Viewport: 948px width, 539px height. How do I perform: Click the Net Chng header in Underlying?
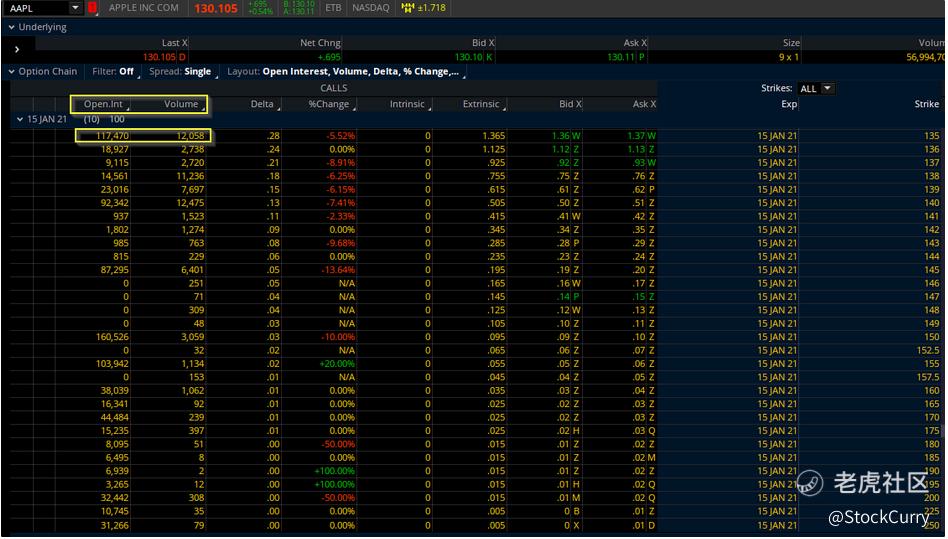320,43
